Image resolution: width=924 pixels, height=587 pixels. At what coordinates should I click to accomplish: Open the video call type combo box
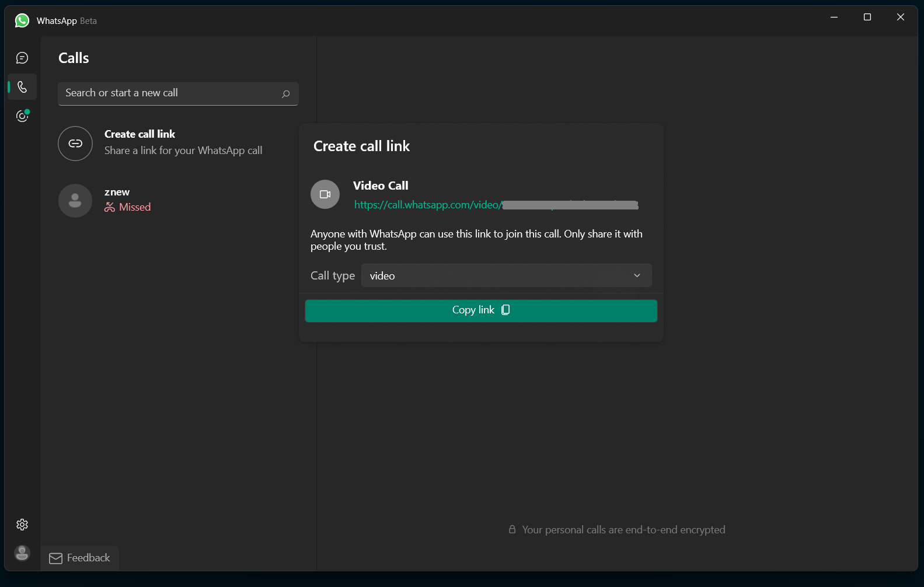pos(507,275)
